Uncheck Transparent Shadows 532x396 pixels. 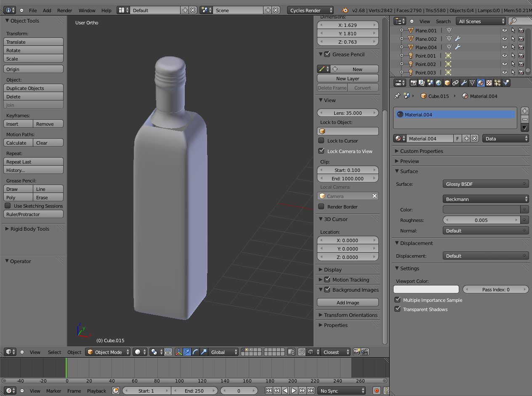(x=397, y=309)
